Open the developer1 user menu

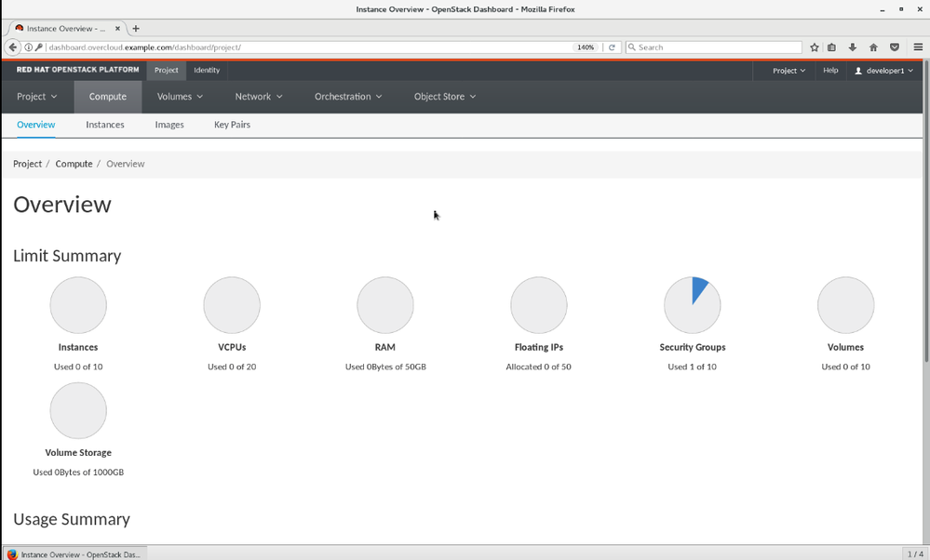[884, 71]
